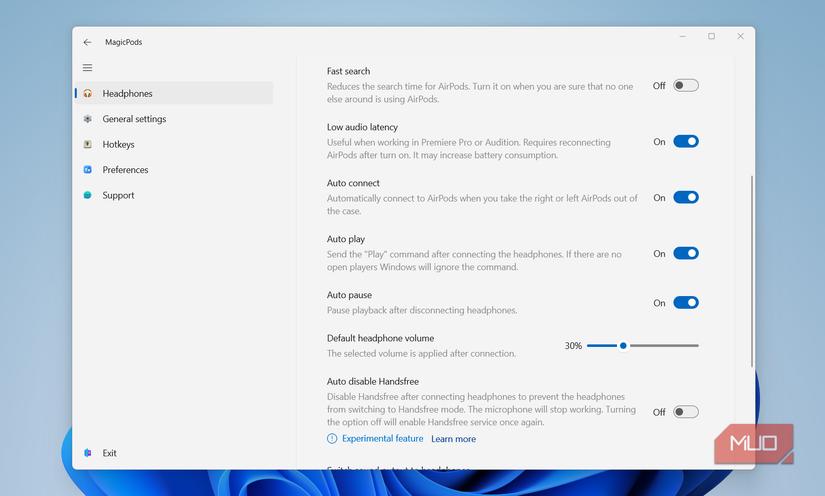Maximize the MagicPods window

[711, 36]
